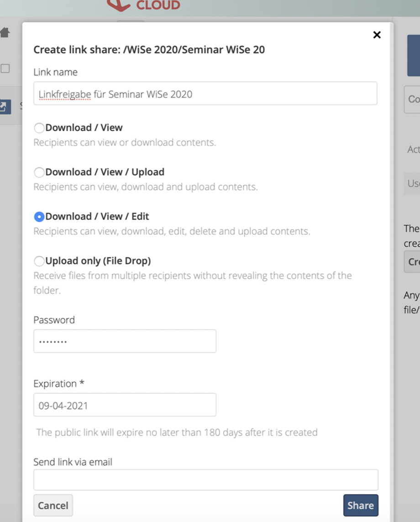Click the home icon in left sidebar
Viewport: 420px width, 522px height.
pyautogui.click(x=5, y=32)
